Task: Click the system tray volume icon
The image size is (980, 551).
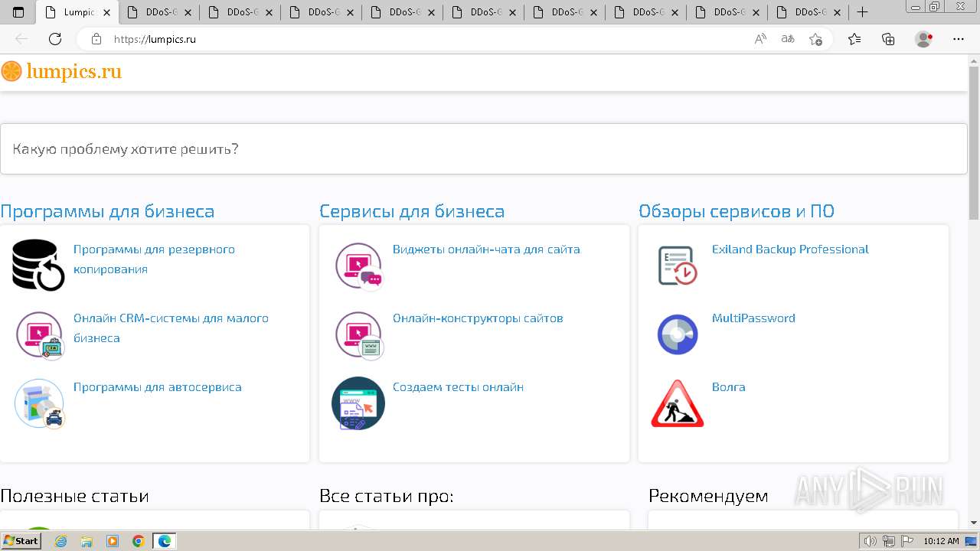Action: 871,541
